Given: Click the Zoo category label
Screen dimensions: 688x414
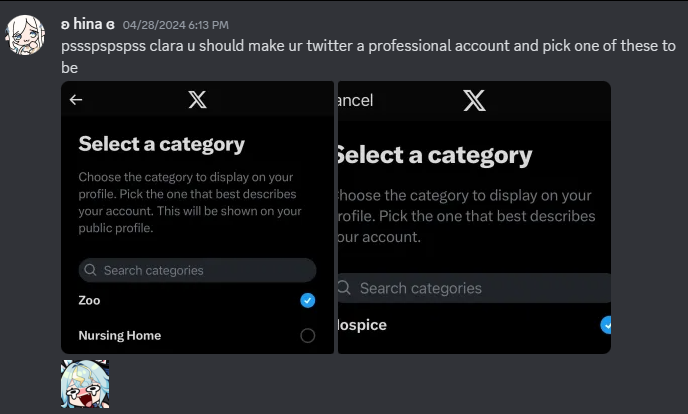Looking at the screenshot, I should point(90,300).
